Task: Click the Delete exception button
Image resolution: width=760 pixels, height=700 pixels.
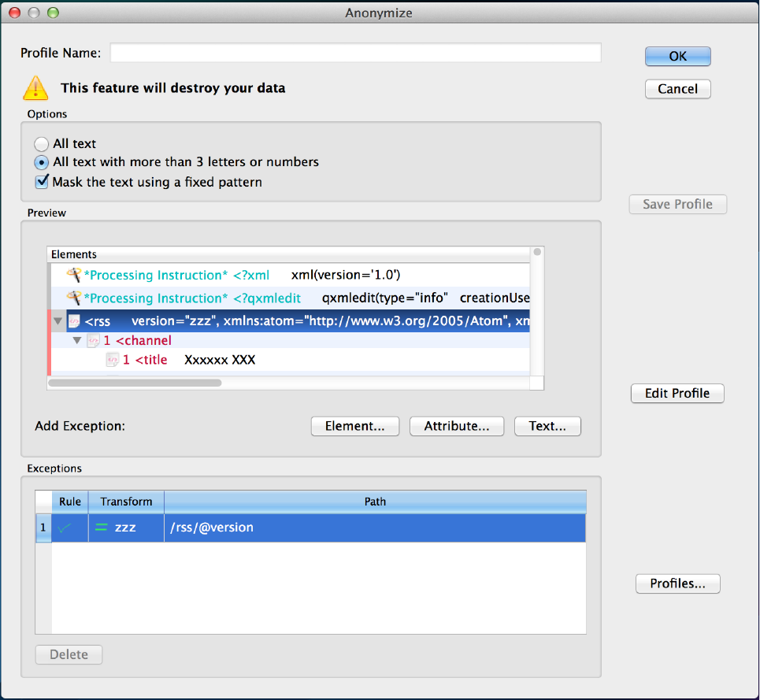Action: [69, 655]
